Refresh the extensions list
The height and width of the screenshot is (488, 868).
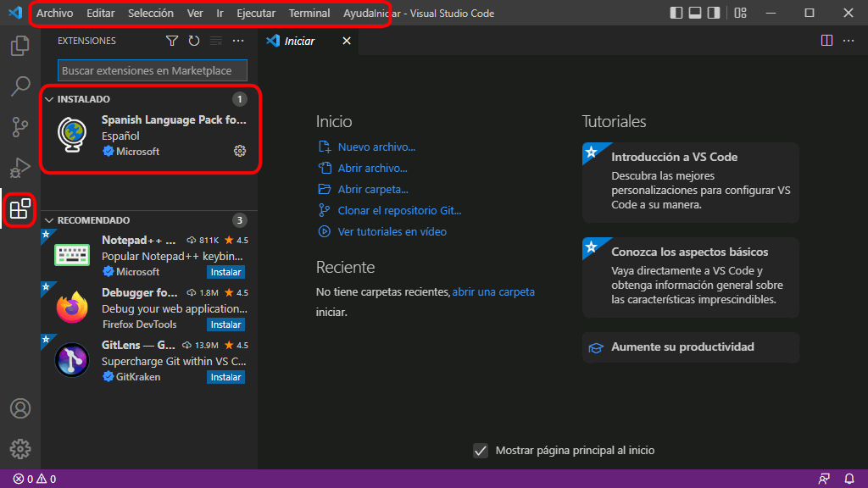coord(194,41)
